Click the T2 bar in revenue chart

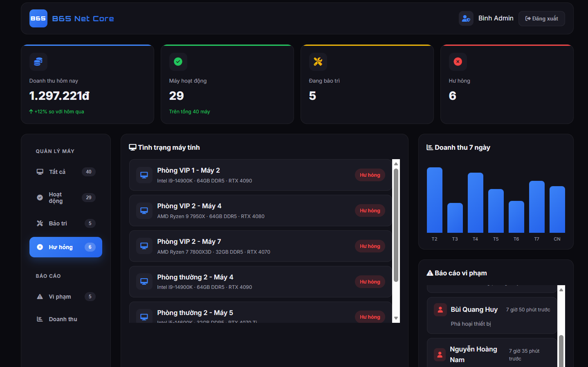pos(434,200)
